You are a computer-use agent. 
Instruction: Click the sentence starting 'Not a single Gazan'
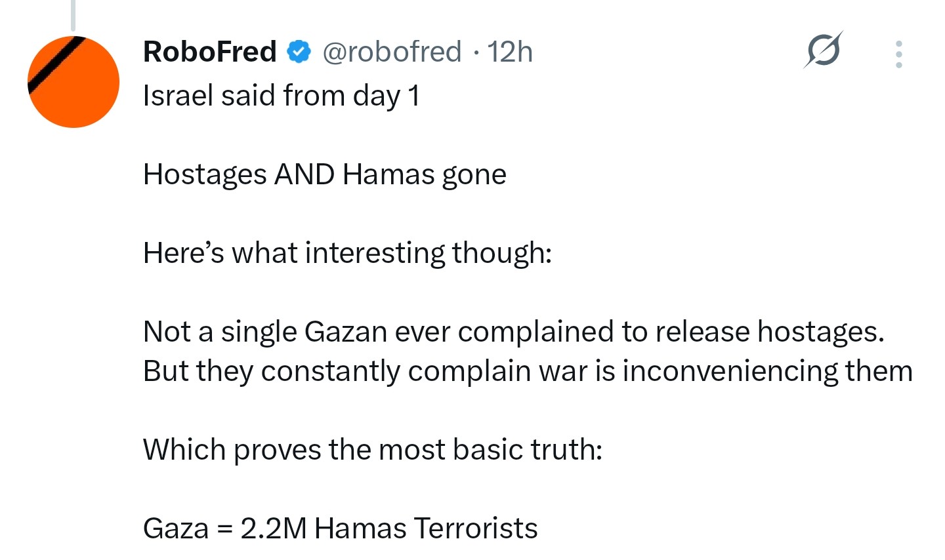514,332
